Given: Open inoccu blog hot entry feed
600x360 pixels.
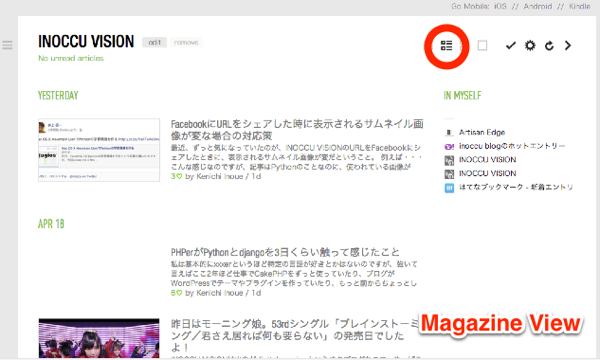Looking at the screenshot, I should click(x=512, y=146).
